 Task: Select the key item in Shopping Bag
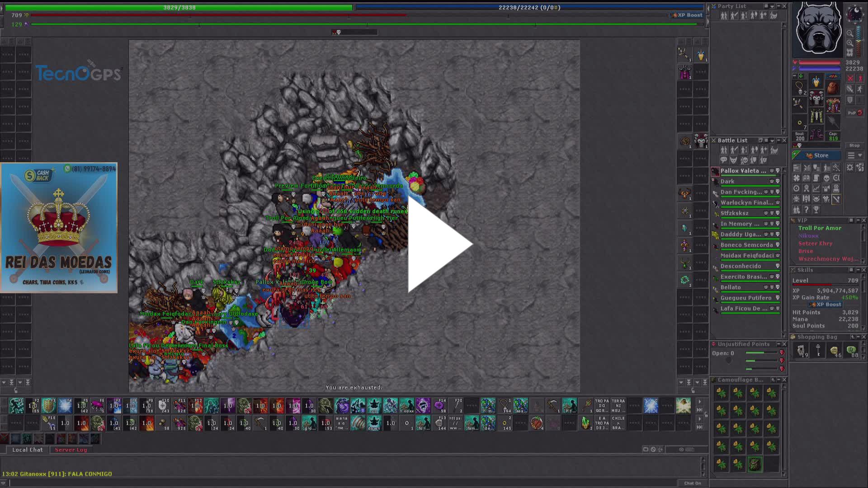click(x=818, y=350)
